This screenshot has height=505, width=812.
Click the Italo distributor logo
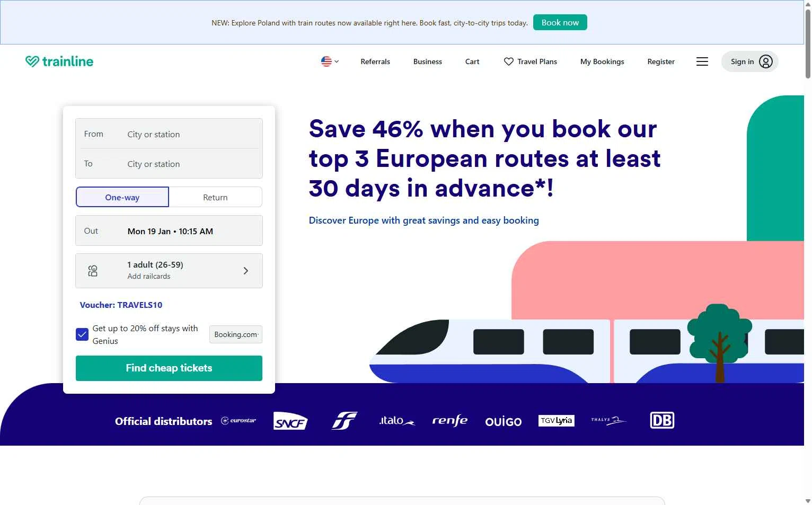[396, 421]
